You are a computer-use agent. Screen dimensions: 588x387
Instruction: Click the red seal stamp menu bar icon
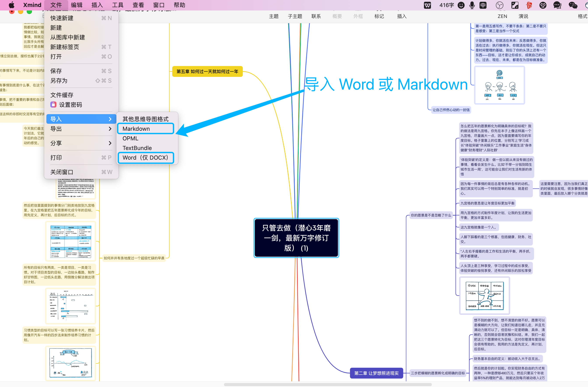tap(529, 5)
